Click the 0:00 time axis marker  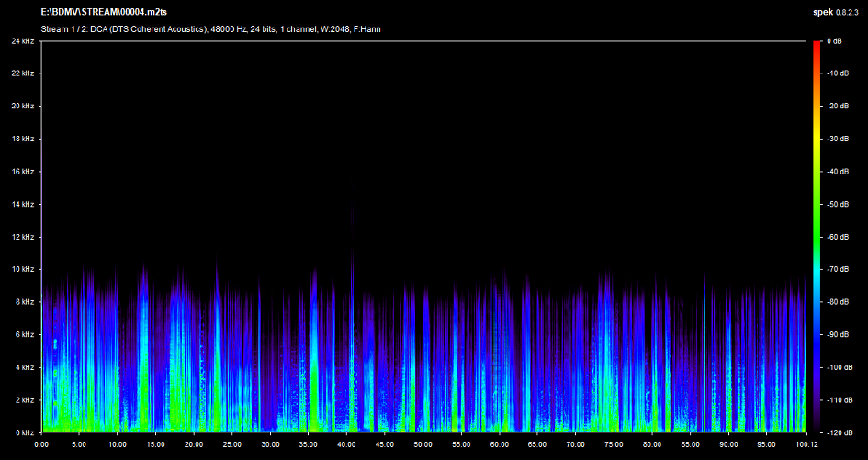pyautogui.click(x=41, y=444)
